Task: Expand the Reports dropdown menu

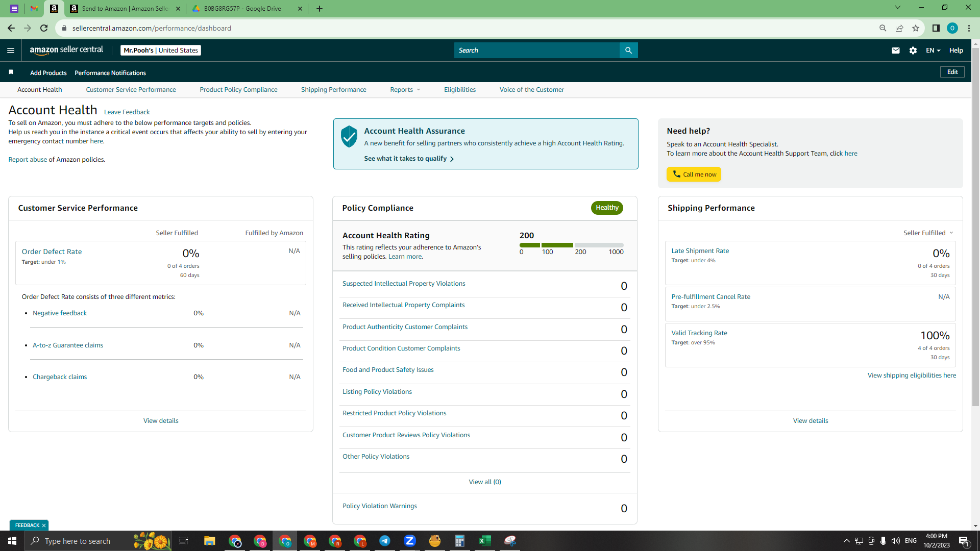Action: click(405, 90)
